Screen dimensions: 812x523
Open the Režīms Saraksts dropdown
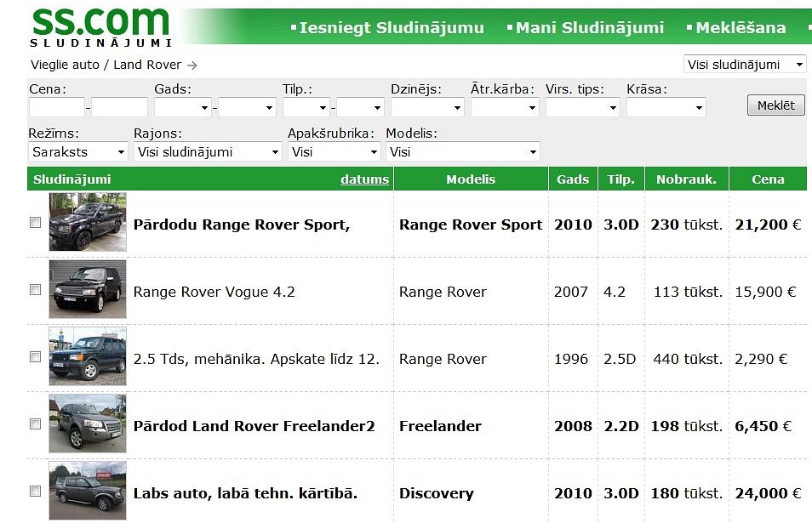tap(78, 151)
